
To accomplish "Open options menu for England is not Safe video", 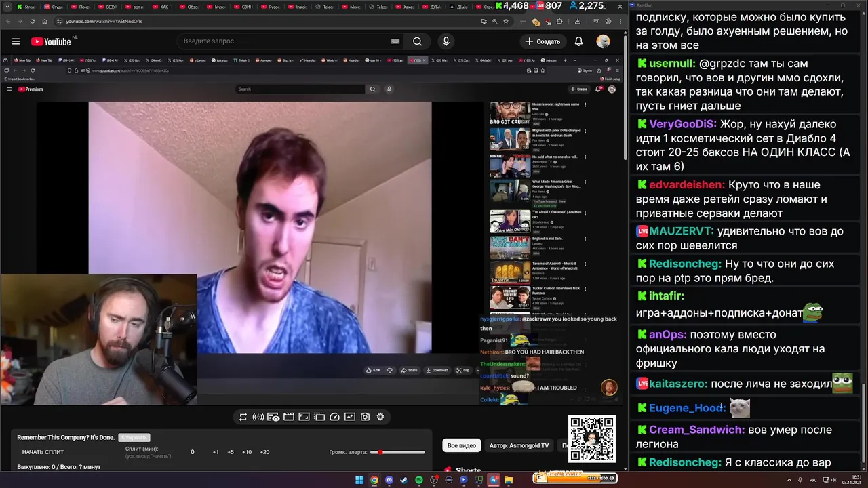I will tap(585, 239).
